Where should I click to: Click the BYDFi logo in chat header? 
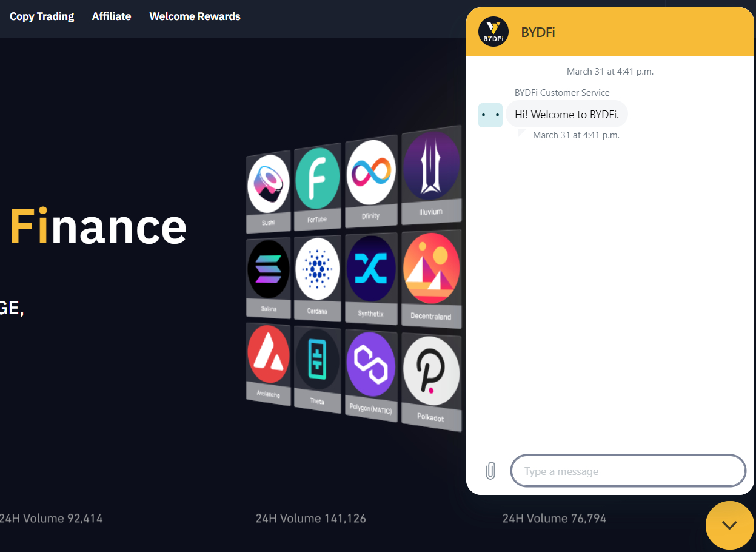tap(493, 32)
